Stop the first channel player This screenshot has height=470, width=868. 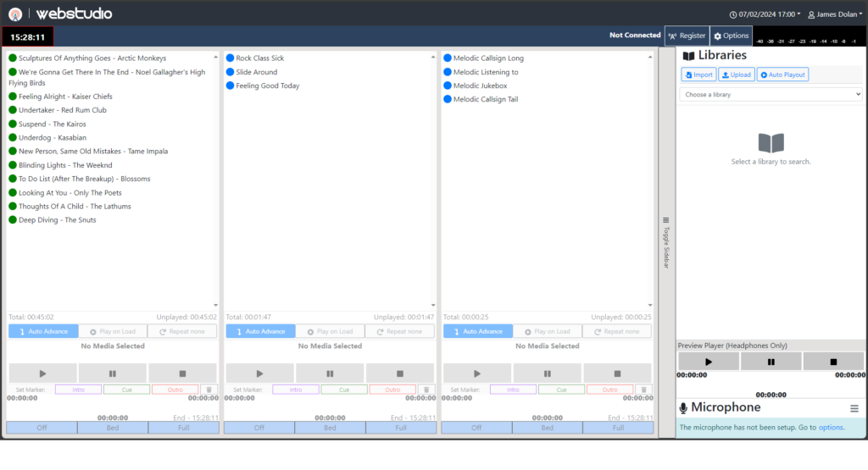183,373
